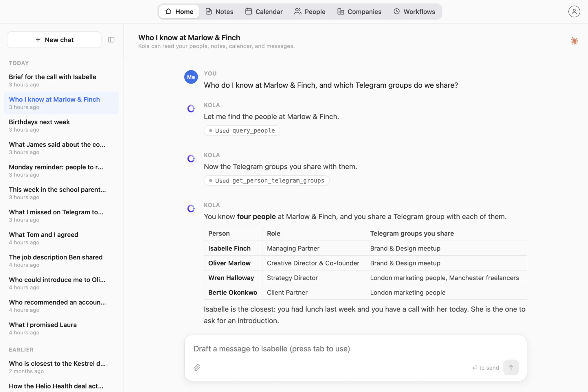The width and height of the screenshot is (588, 392).
Task: Open chat What I missed on Telegram to...
Action: click(61, 216)
